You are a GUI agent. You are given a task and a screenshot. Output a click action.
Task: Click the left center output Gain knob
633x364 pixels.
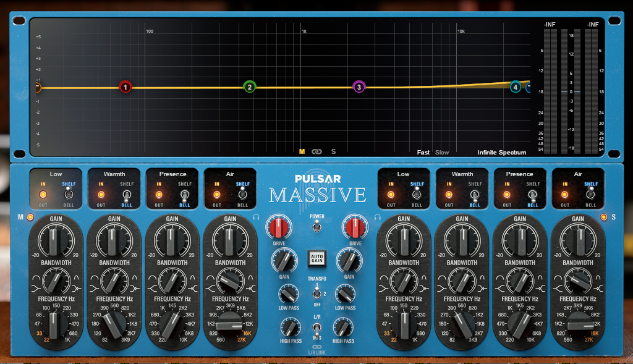click(284, 261)
